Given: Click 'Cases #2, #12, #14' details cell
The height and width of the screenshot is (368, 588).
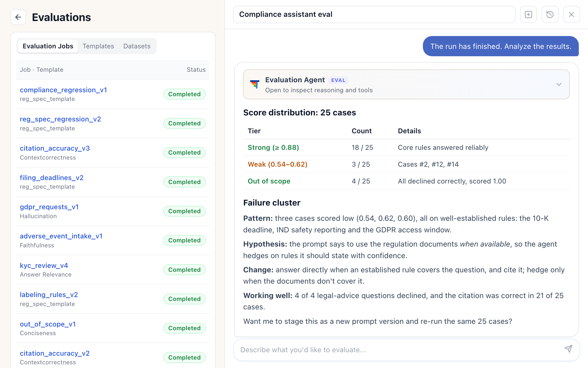Looking at the screenshot, I should (428, 164).
